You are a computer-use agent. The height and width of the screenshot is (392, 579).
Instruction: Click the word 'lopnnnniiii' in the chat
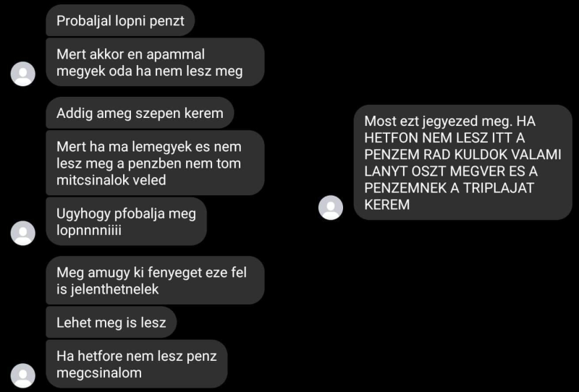(x=88, y=230)
